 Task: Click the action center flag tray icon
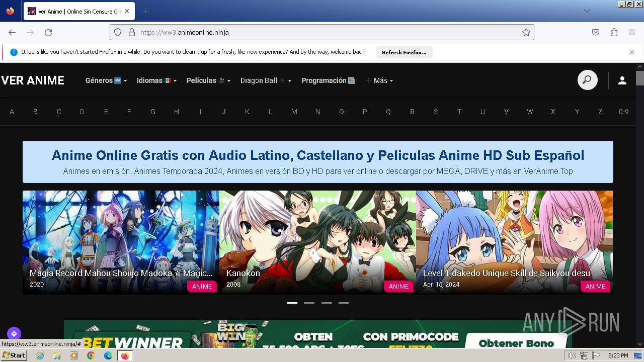pos(596,356)
